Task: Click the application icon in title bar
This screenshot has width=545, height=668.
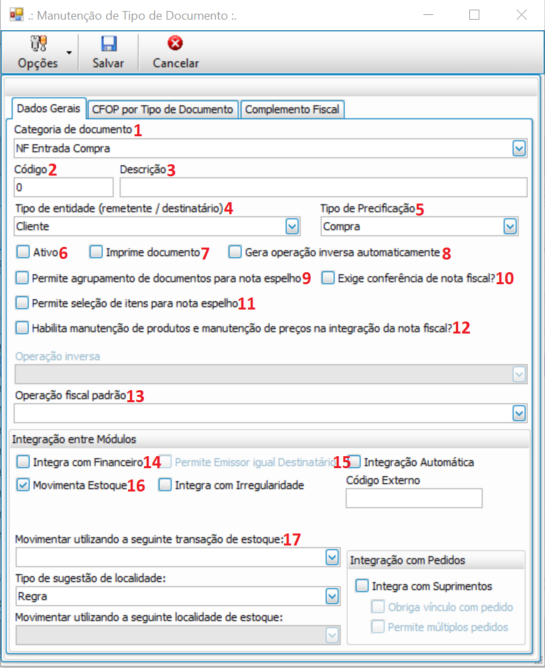Action: coord(16,15)
